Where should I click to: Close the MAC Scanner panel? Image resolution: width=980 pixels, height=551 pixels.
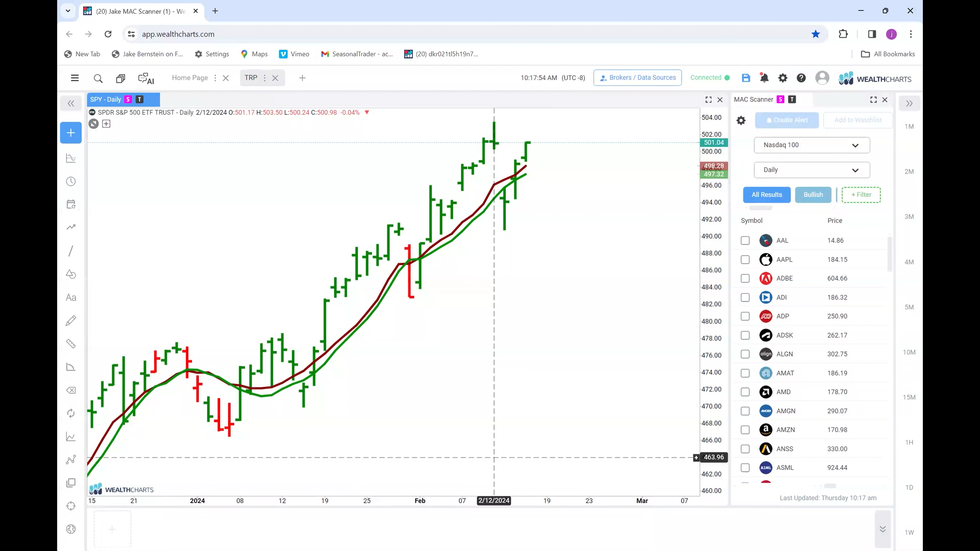[885, 99]
